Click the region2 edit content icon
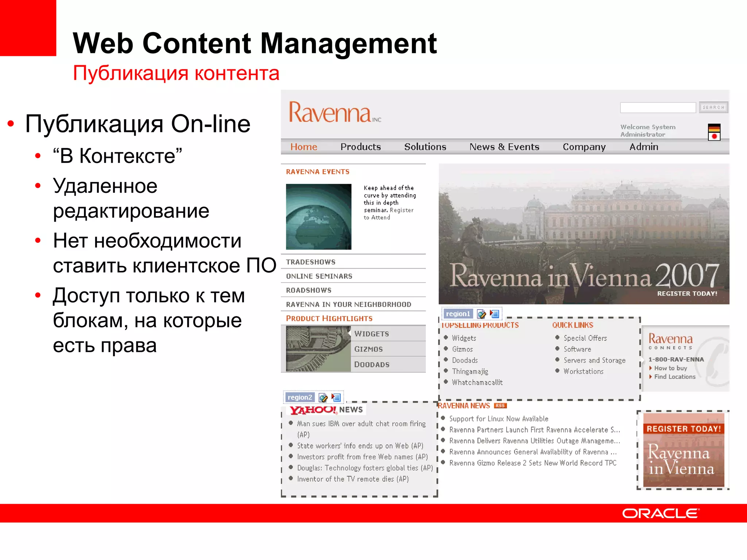The height and width of the screenshot is (560, 747). click(323, 397)
